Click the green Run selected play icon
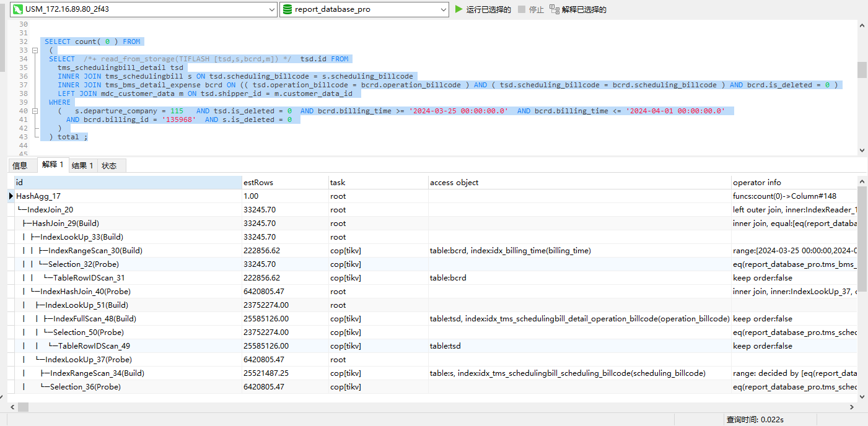Screen dimensions: 868x426 (459, 9)
